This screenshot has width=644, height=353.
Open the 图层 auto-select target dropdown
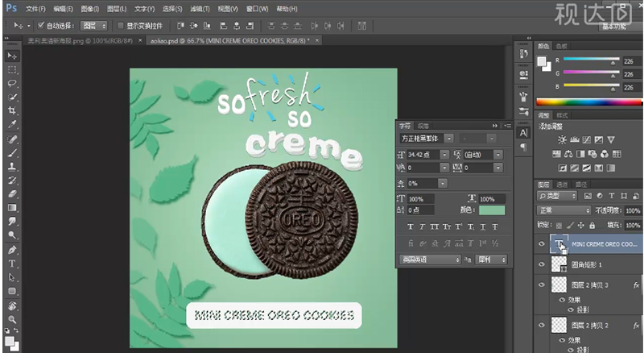[93, 26]
